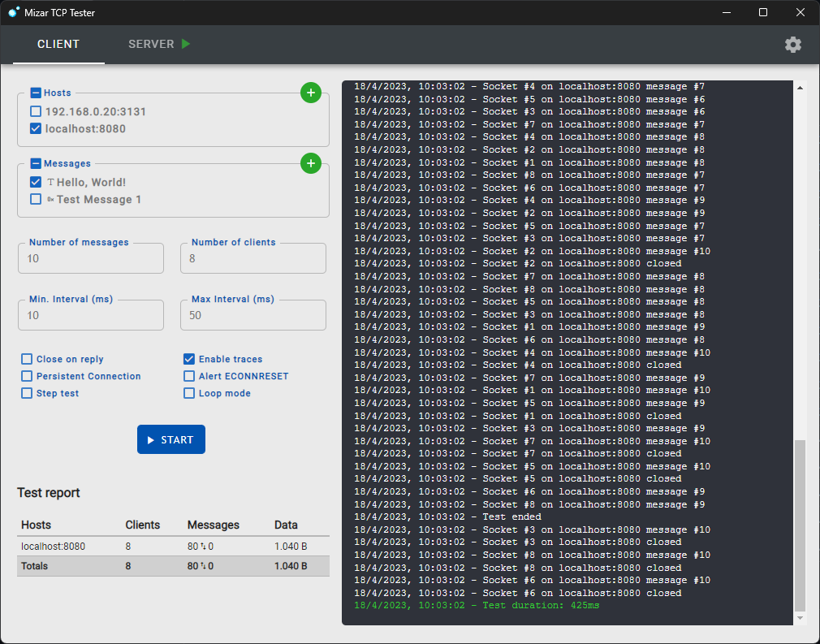Click the hex icon beside Test Message 1

coord(50,199)
